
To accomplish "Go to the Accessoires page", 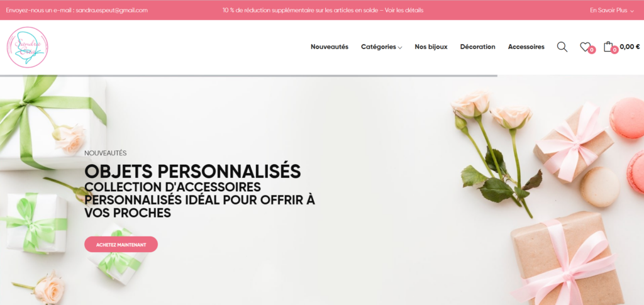I will click(x=526, y=47).
